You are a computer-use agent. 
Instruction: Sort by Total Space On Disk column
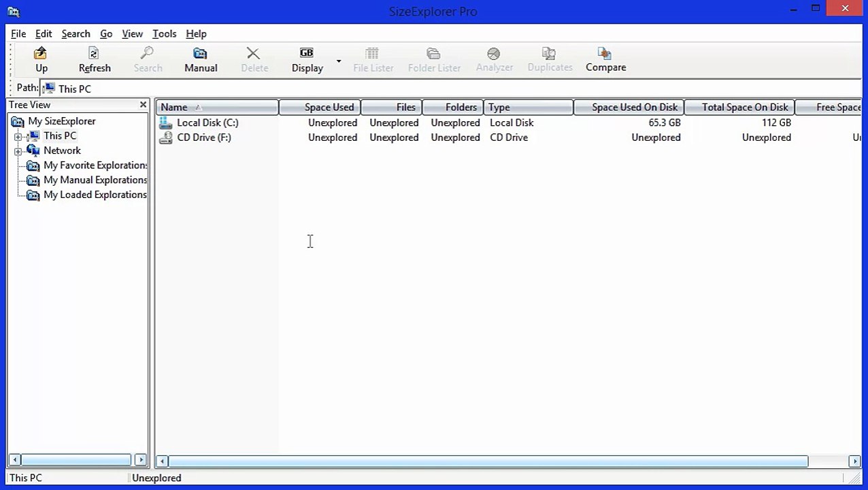click(739, 108)
